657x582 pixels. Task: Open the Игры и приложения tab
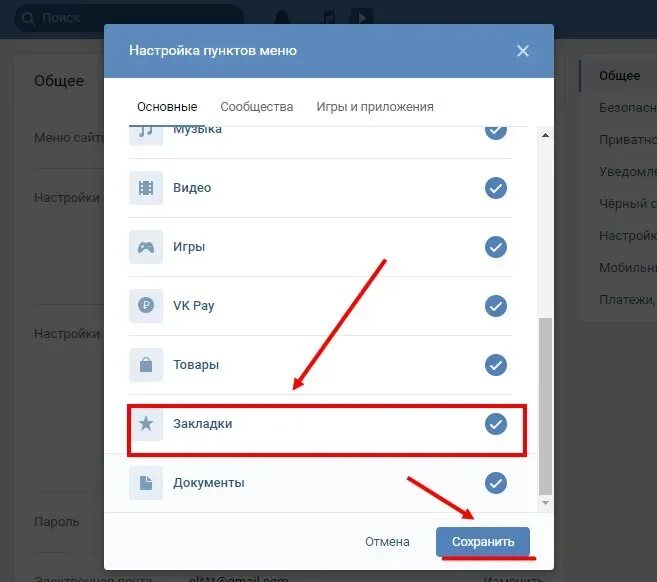coord(375,107)
